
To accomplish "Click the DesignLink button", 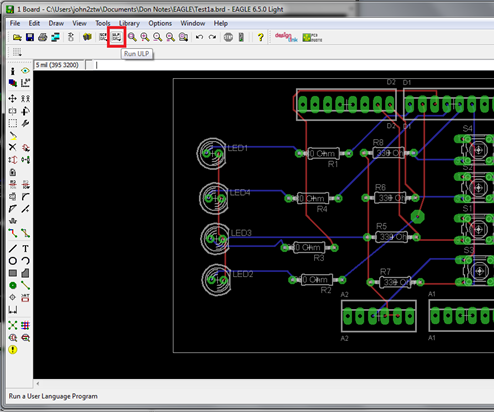I will click(x=286, y=37).
